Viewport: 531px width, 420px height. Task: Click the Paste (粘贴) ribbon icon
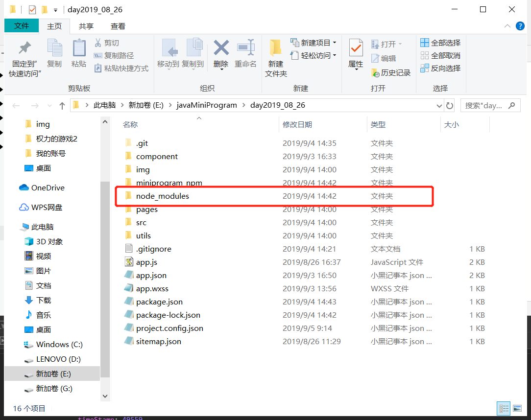pos(79,47)
